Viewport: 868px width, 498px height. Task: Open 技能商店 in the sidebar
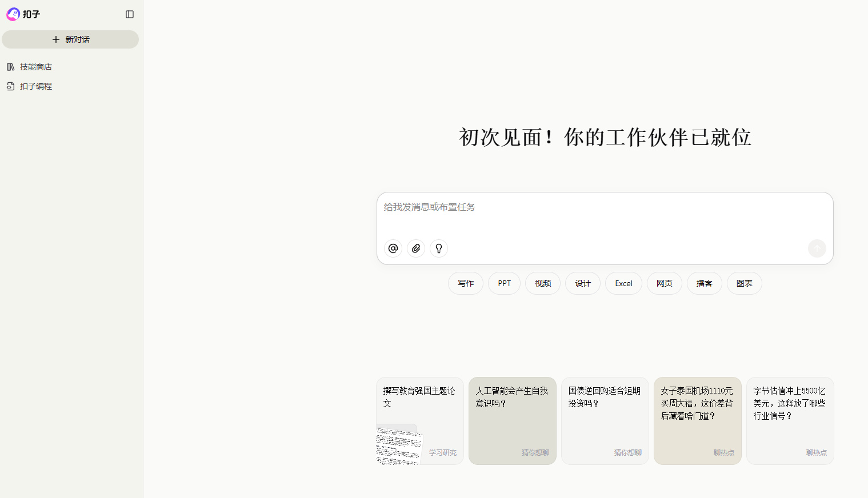point(35,67)
